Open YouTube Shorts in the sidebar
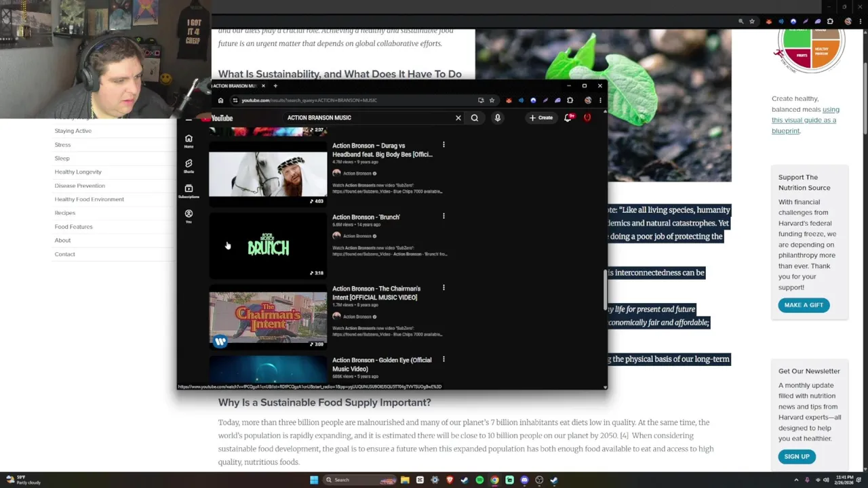This screenshot has height=488, width=868. tap(189, 166)
